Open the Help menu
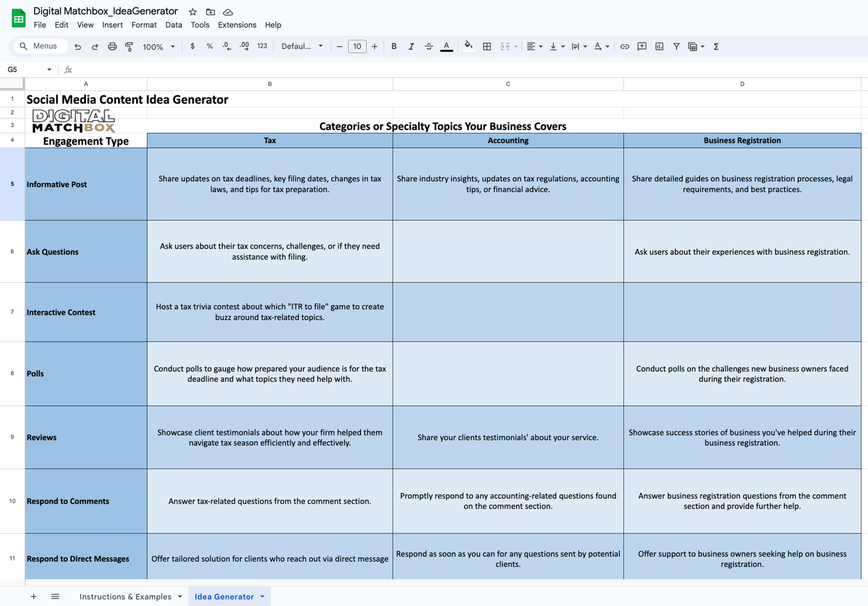This screenshot has width=868, height=606. click(273, 25)
